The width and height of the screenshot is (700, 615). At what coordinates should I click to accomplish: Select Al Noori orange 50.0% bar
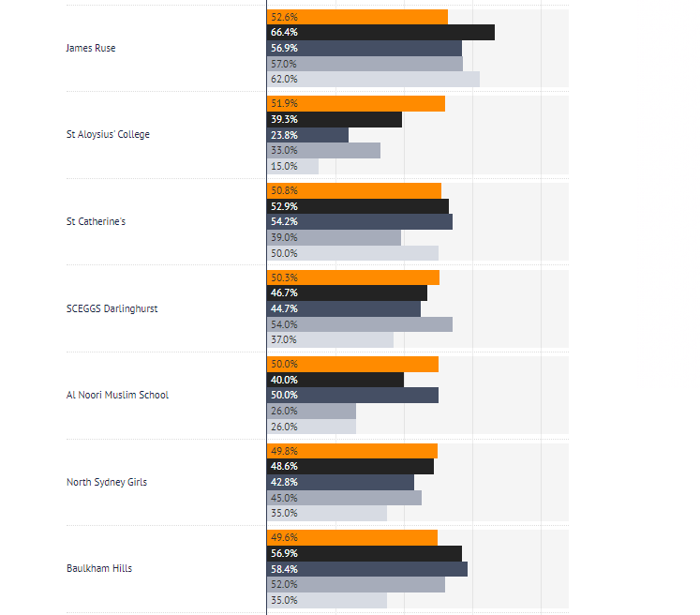click(352, 364)
